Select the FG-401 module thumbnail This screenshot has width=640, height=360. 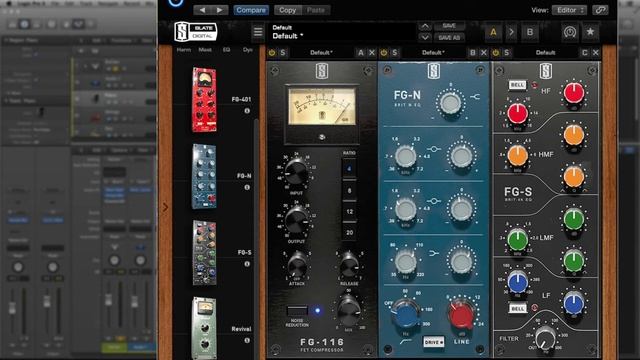(204, 100)
